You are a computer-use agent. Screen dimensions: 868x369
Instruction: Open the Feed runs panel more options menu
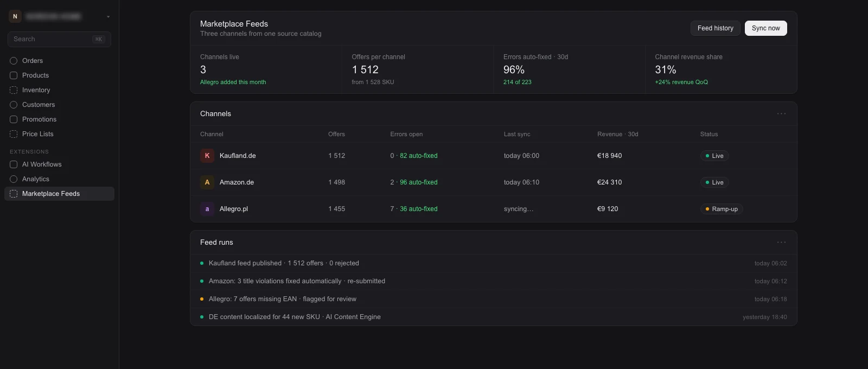tap(781, 243)
